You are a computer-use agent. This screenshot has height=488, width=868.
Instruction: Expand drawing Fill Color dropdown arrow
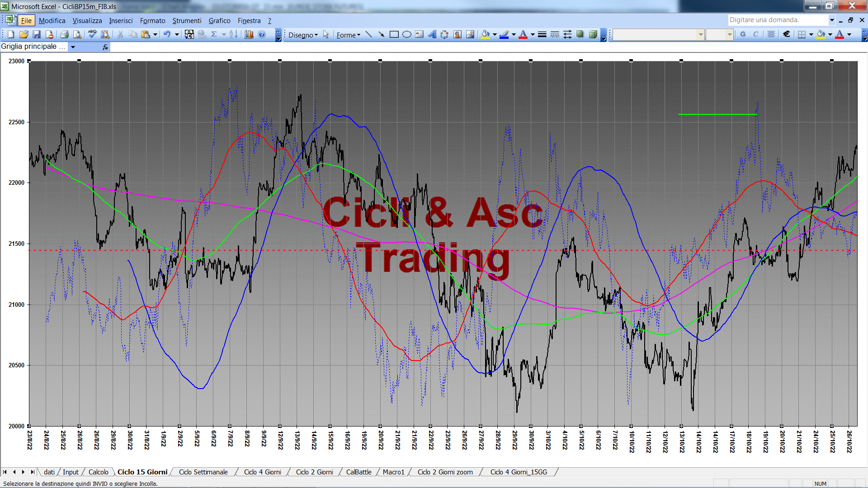point(495,35)
